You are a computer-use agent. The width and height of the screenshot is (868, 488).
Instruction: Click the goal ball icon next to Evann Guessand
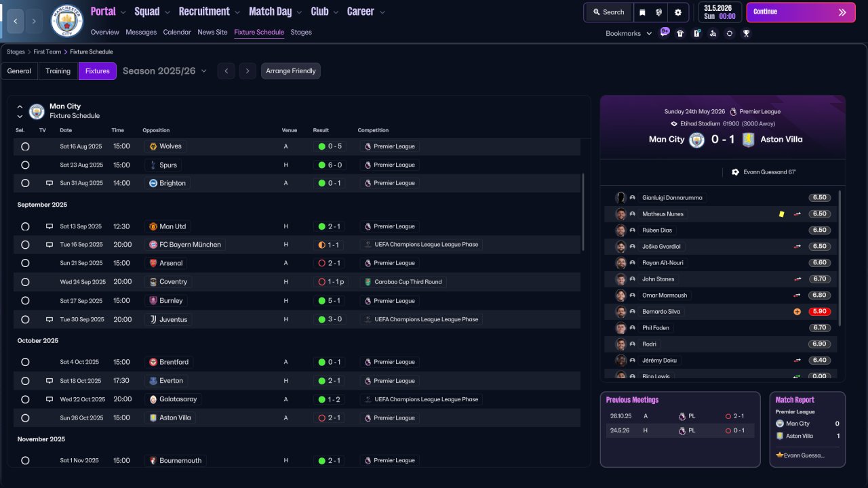[735, 172]
